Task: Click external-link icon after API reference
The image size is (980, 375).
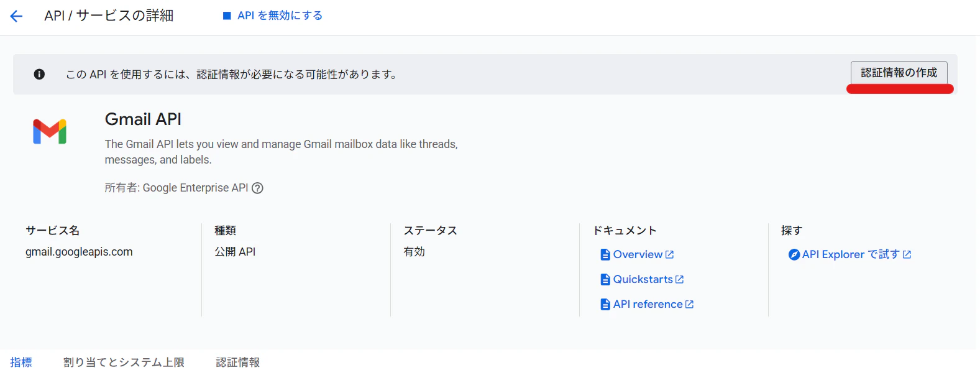Action: point(689,304)
